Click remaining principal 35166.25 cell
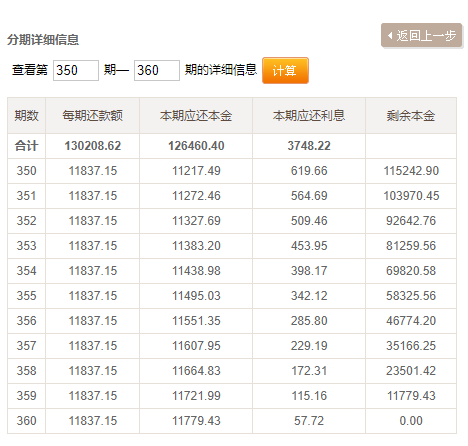 (411, 346)
